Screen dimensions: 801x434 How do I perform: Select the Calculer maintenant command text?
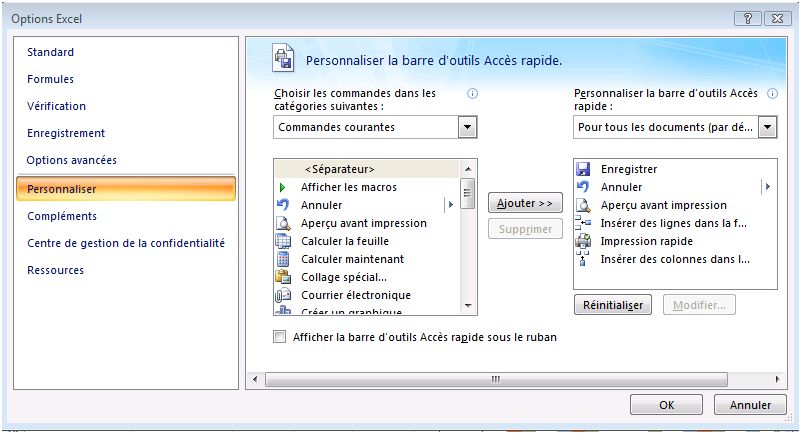pyautogui.click(x=352, y=259)
